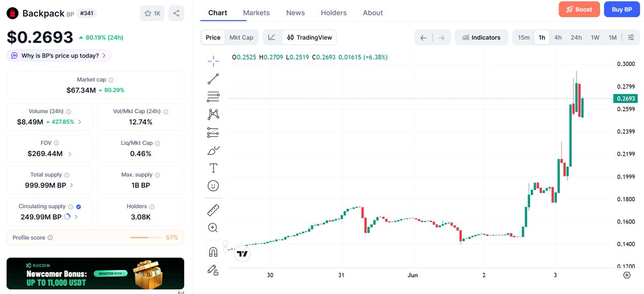
Task: Select the pattern drawing tool
Action: (213, 114)
